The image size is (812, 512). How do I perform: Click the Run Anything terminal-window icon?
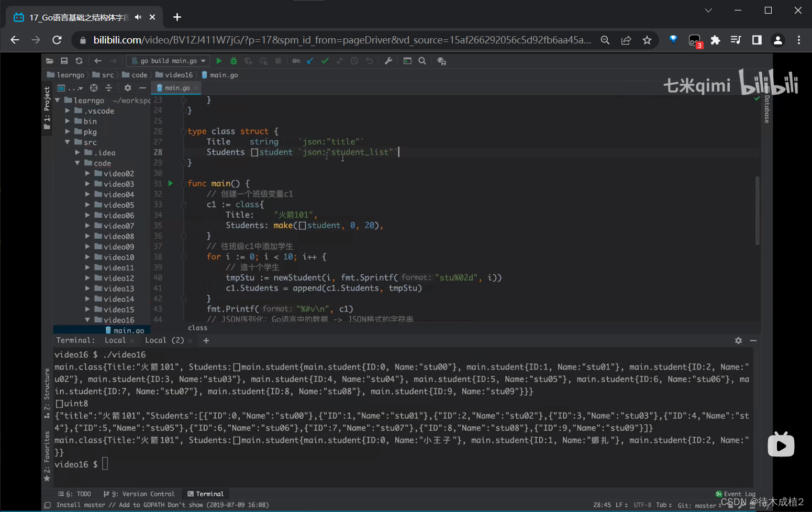tap(407, 61)
